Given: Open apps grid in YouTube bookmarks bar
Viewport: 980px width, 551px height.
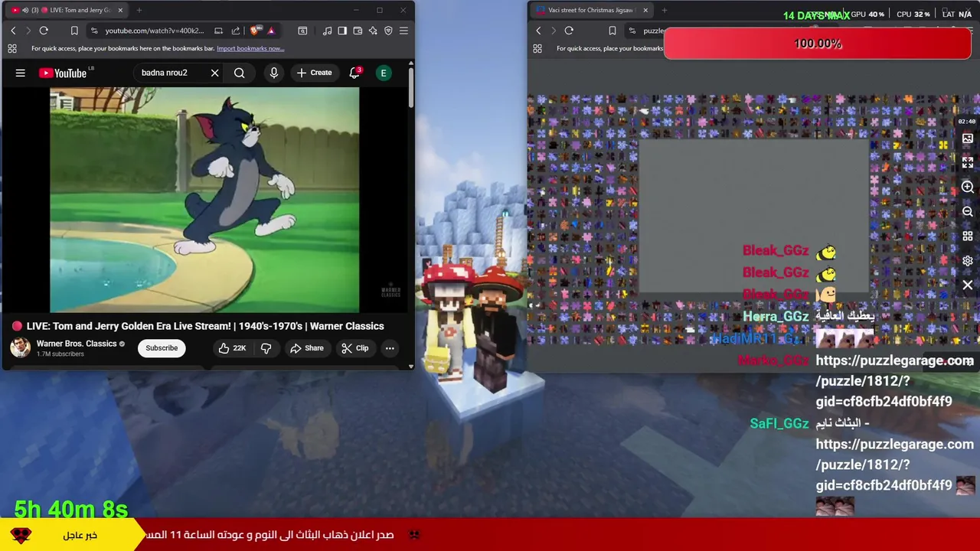Looking at the screenshot, I should tap(12, 48).
